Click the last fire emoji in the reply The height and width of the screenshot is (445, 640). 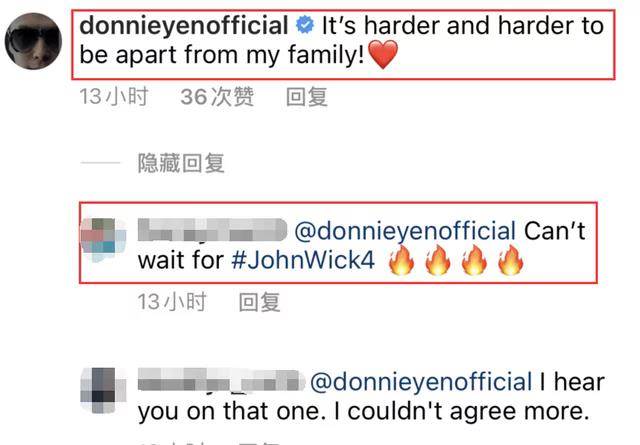click(x=510, y=260)
